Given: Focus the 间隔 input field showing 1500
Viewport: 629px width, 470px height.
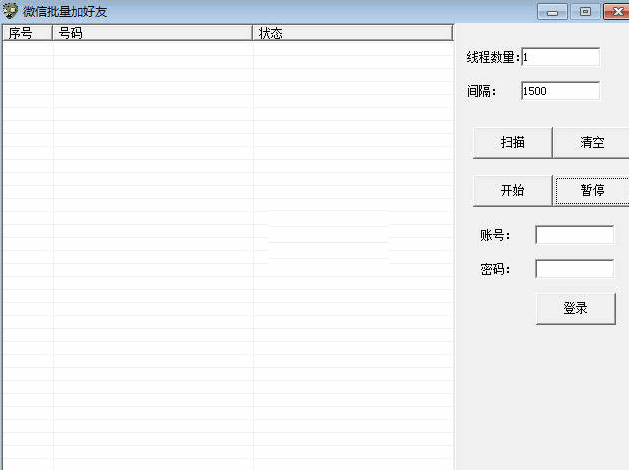Looking at the screenshot, I should (560, 91).
